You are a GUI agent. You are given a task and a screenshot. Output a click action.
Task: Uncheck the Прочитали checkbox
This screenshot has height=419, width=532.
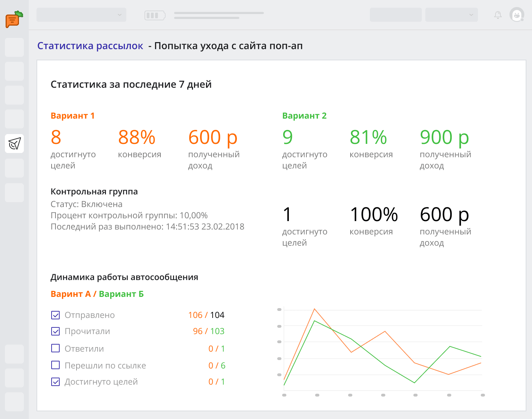point(55,331)
